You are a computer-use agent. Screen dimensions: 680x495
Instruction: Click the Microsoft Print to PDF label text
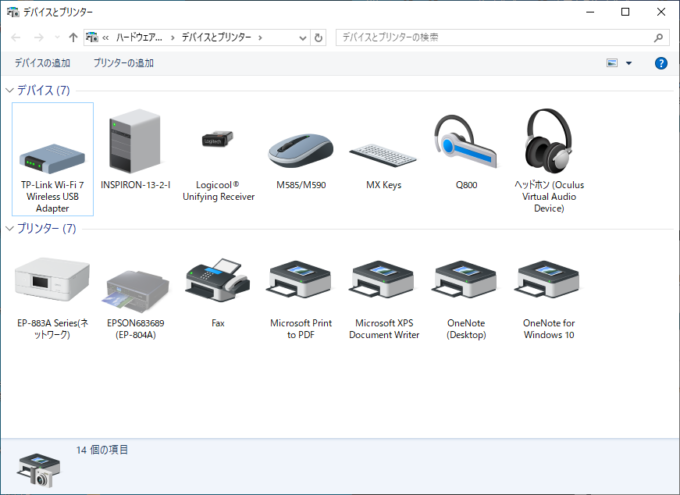(301, 329)
